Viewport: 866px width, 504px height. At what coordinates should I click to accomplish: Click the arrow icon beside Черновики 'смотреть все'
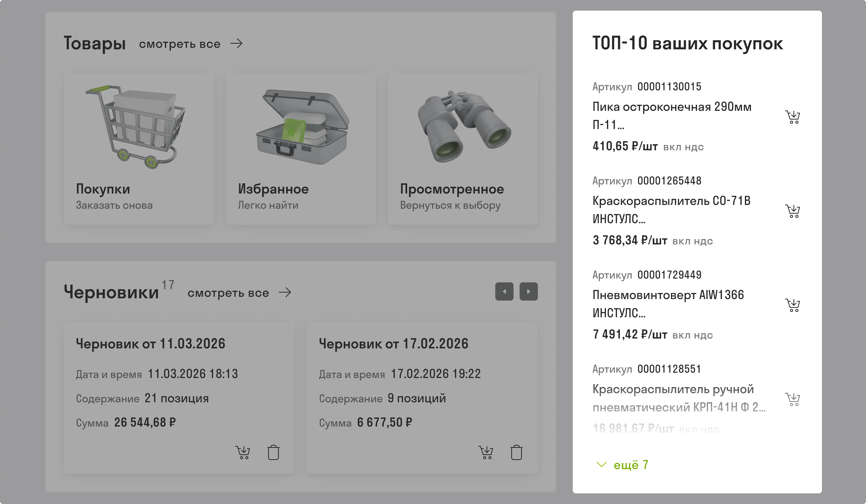point(285,292)
